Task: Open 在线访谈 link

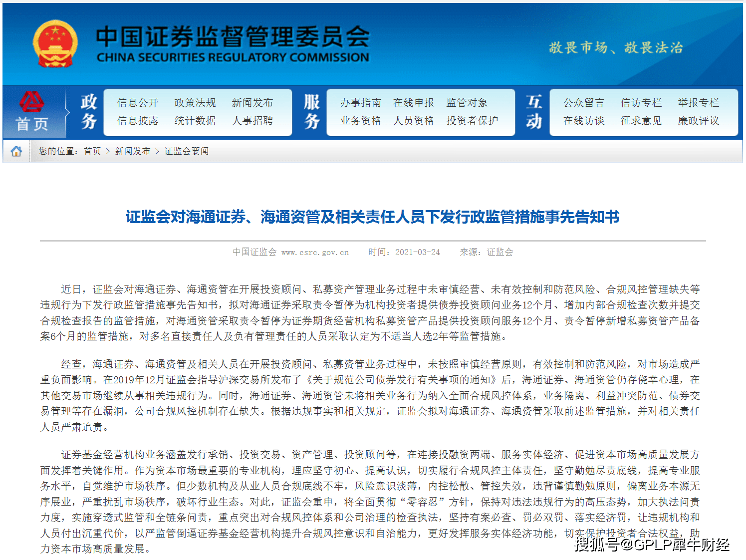Action: [x=584, y=121]
